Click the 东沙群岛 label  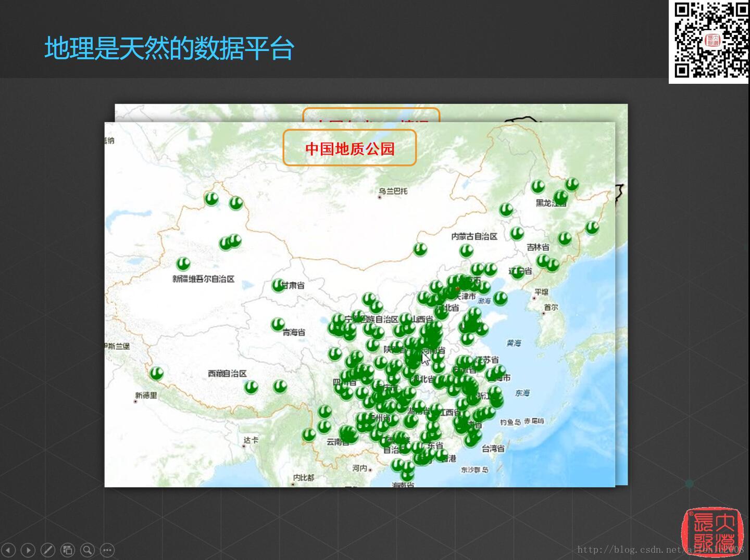(474, 469)
